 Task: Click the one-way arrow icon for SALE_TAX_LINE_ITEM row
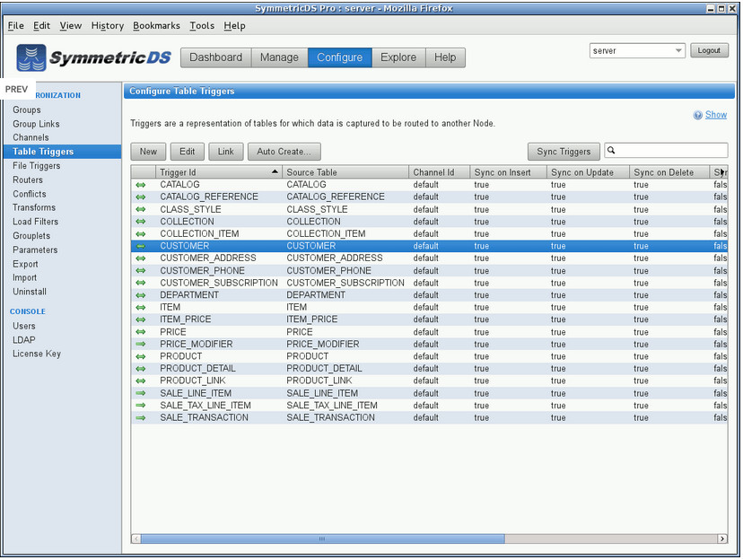(141, 406)
